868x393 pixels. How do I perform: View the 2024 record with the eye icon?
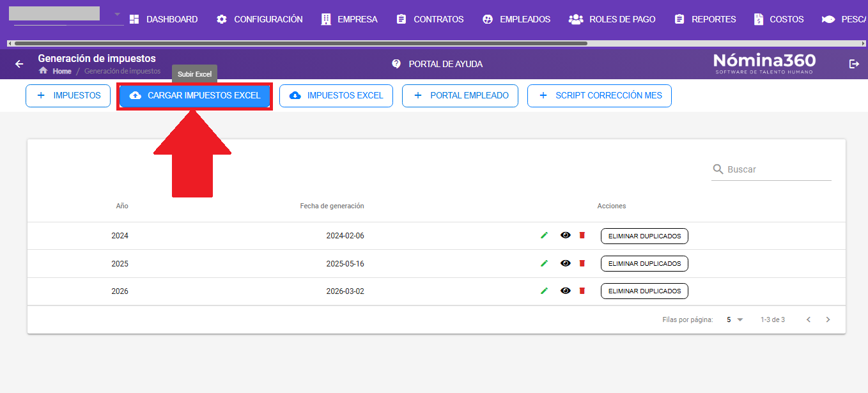click(566, 235)
